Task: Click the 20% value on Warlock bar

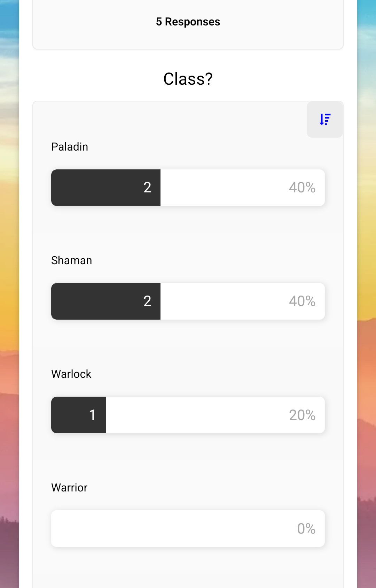Action: [x=302, y=415]
